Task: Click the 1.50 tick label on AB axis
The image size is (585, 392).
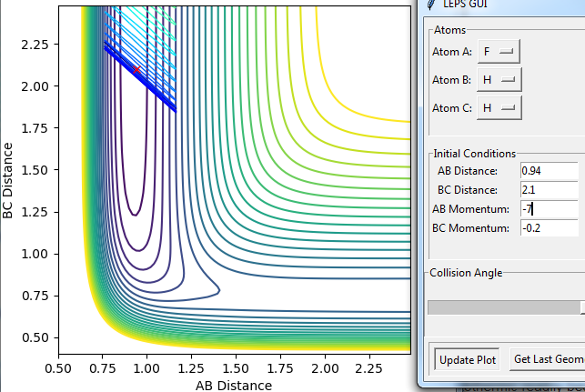Action: click(x=236, y=368)
